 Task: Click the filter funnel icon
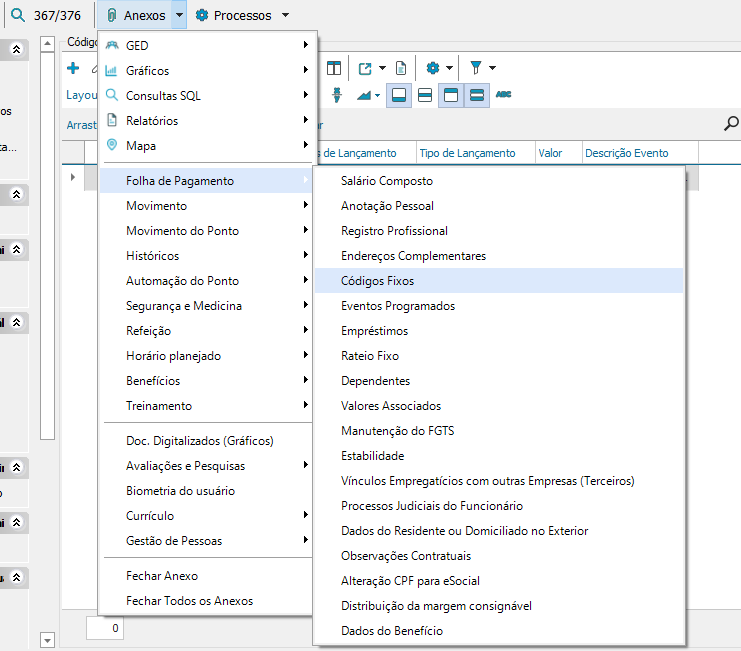(x=477, y=68)
